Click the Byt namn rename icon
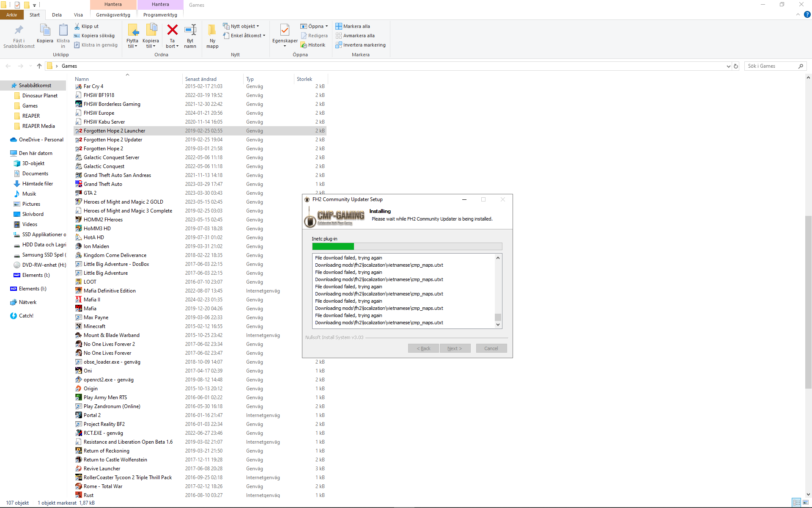The width and height of the screenshot is (812, 508). click(190, 30)
